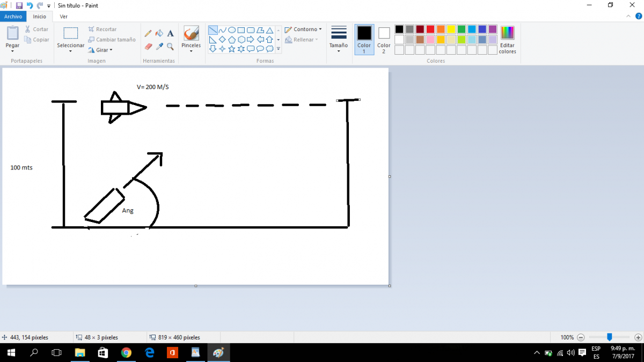The width and height of the screenshot is (644, 362).
Task: Select the Magnifier zoom tool
Action: pos(170,47)
